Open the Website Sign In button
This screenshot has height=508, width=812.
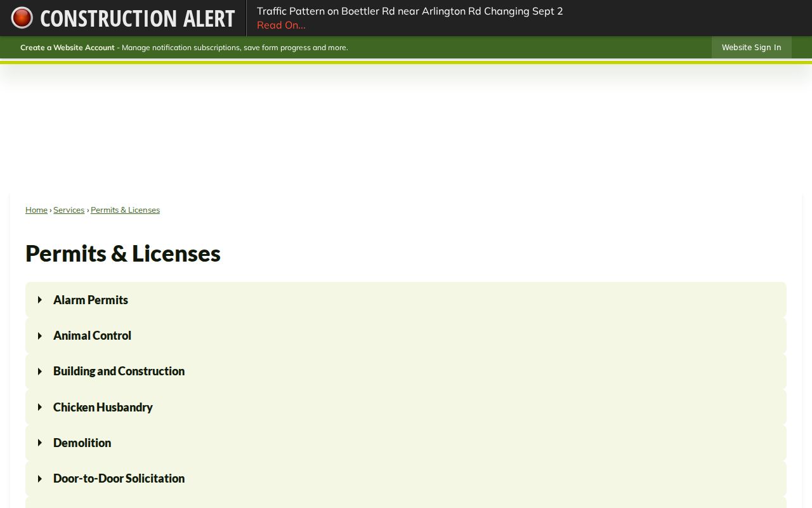click(751, 48)
